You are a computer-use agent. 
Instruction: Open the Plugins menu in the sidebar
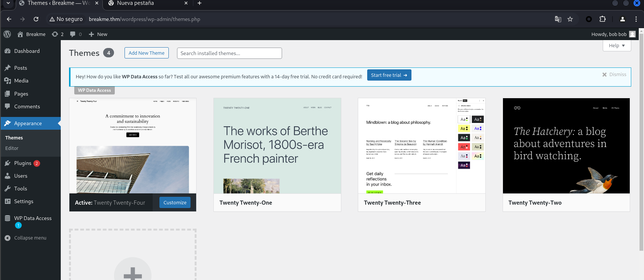click(x=23, y=163)
